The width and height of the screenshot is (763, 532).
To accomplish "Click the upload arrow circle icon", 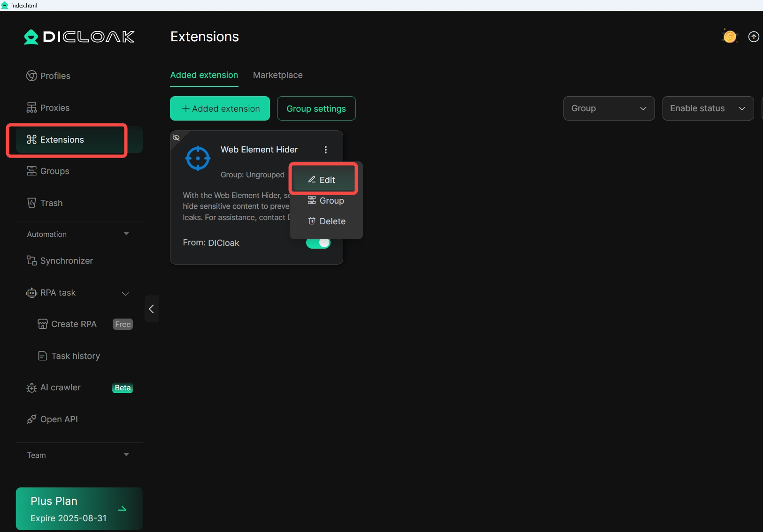I will click(x=754, y=37).
